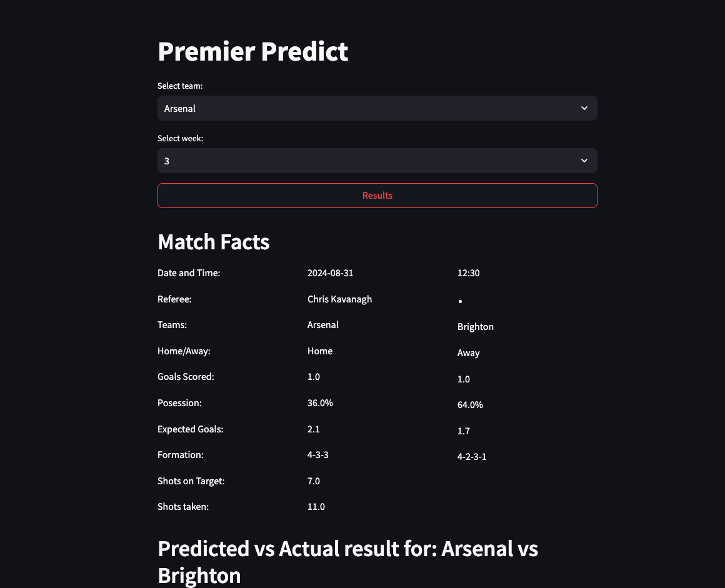725x588 pixels.
Task: Click the 'Expected Goals' row label
Action: pos(190,429)
